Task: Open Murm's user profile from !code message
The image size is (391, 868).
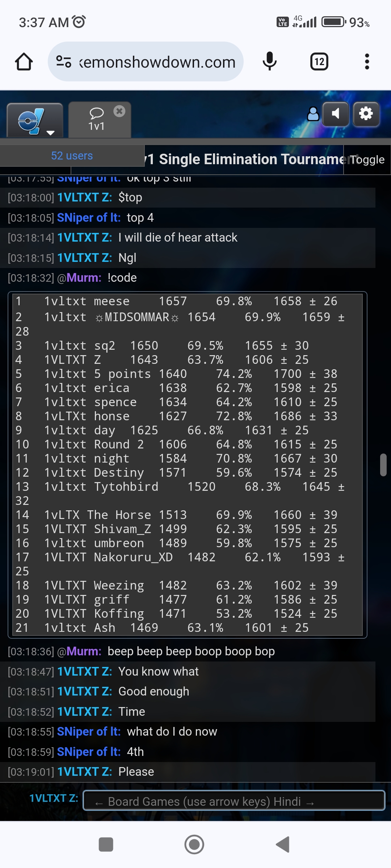Action: [x=84, y=278]
